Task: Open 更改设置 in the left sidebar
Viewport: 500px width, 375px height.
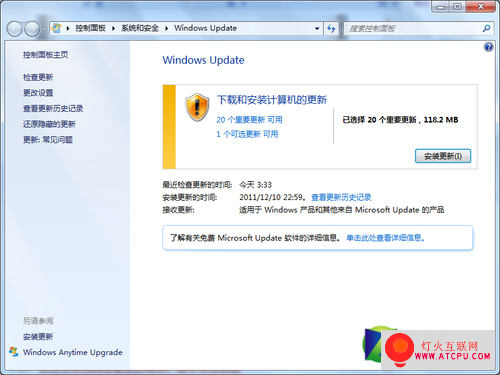Action: point(38,93)
